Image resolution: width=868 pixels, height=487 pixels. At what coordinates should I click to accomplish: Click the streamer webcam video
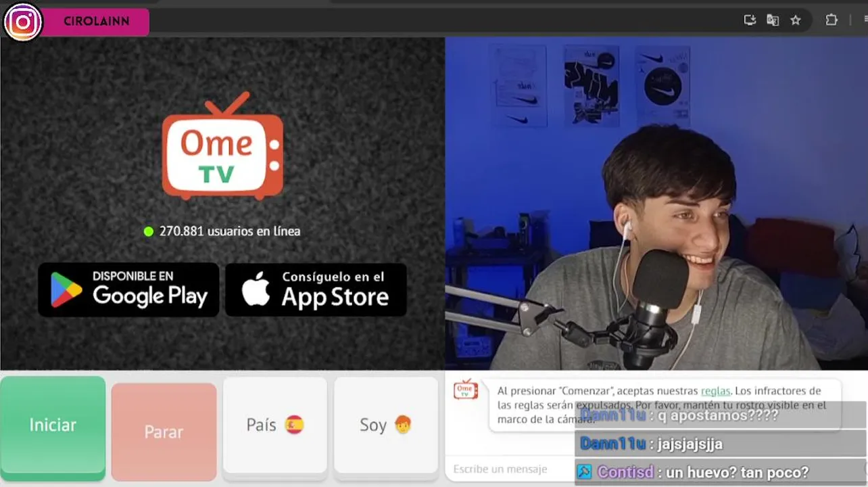656,204
